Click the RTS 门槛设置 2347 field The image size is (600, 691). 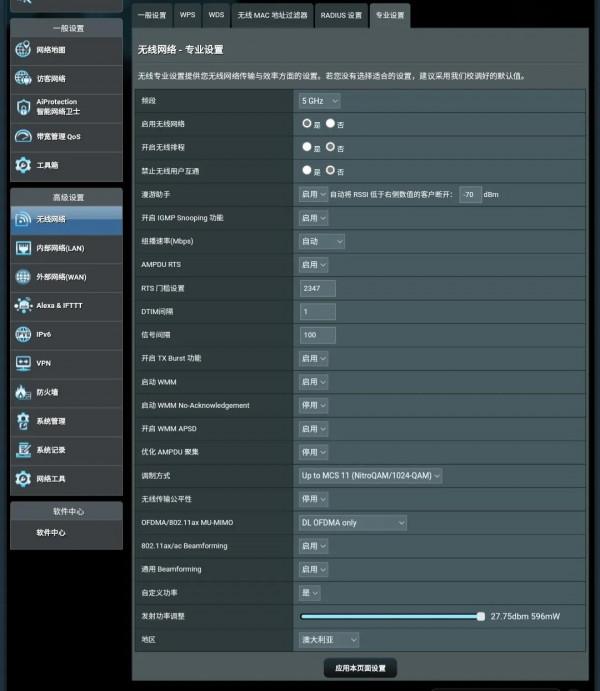(317, 288)
